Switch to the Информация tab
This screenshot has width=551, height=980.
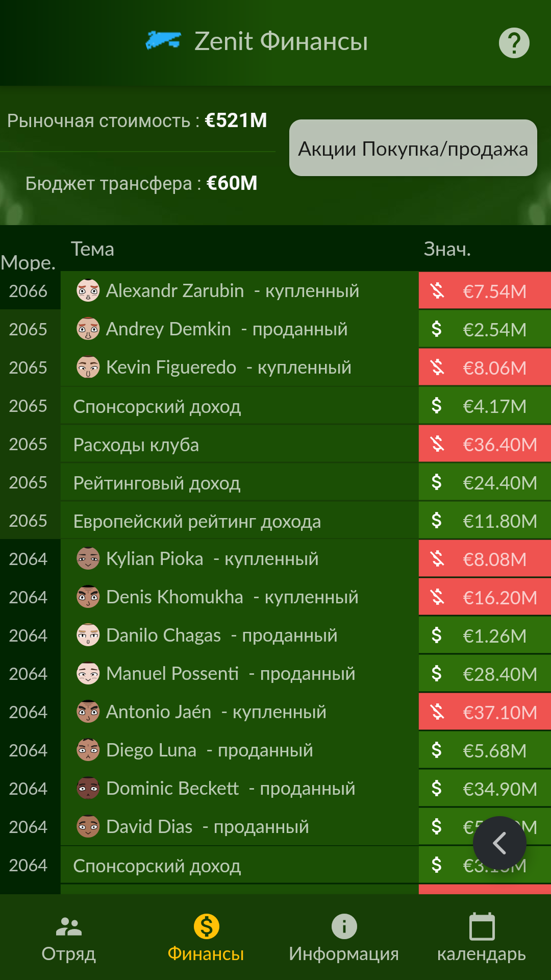(x=344, y=939)
